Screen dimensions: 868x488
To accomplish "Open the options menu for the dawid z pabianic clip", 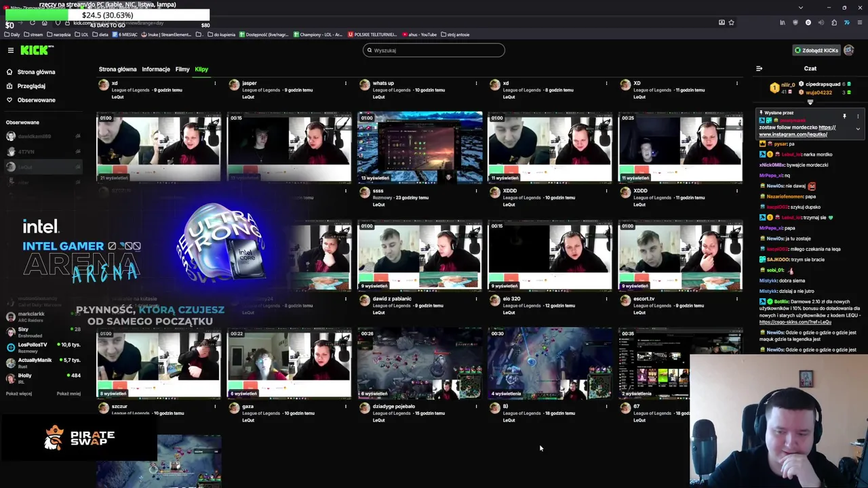I will point(476,299).
